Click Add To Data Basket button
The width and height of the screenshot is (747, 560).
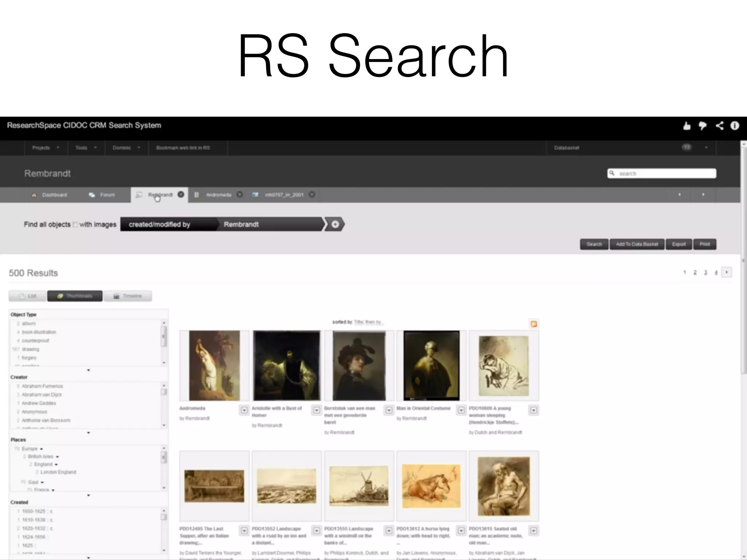pyautogui.click(x=637, y=244)
